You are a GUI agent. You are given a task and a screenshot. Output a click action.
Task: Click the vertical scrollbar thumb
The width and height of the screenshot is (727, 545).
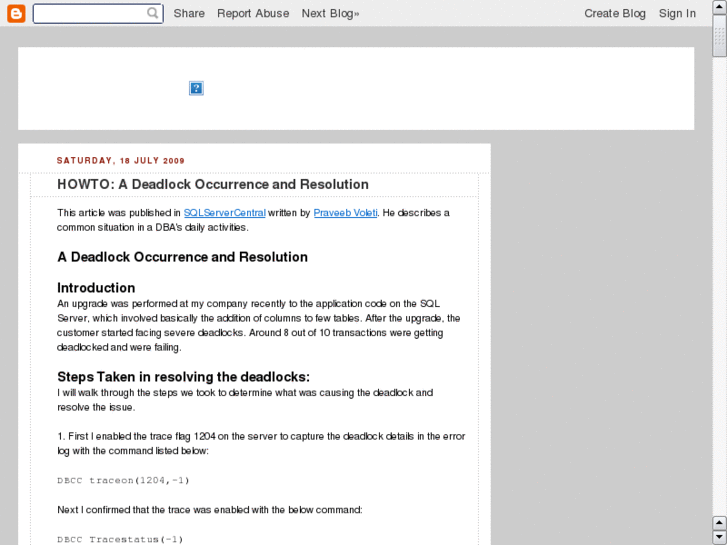tap(720, 36)
